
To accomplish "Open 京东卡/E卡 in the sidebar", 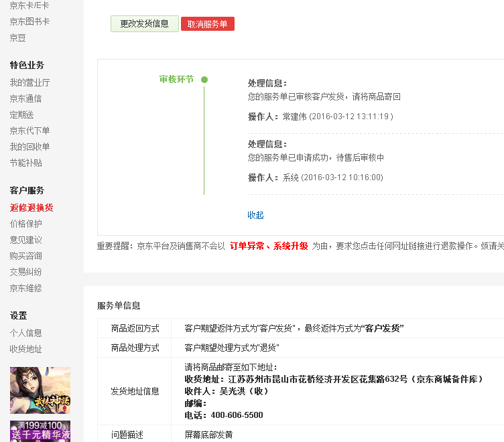I will [29, 5].
